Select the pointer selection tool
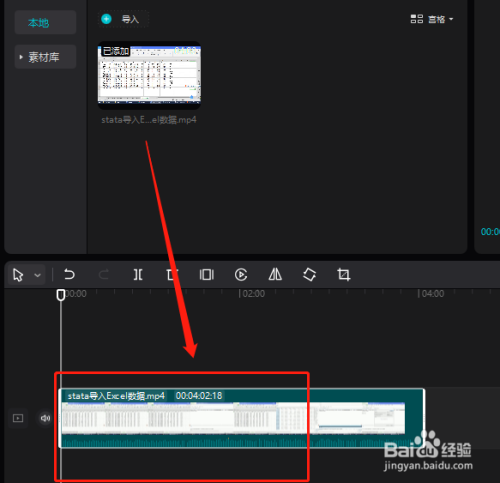This screenshot has width=500, height=483. [x=18, y=275]
